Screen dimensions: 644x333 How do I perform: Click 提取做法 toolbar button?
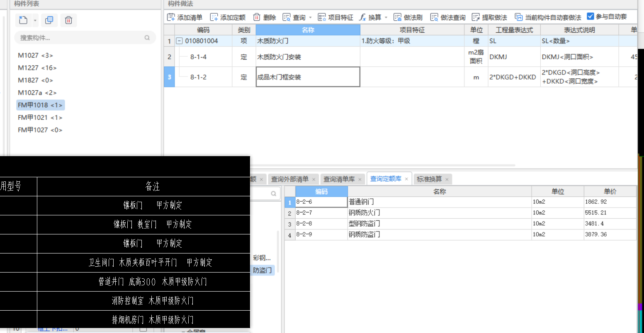(490, 17)
